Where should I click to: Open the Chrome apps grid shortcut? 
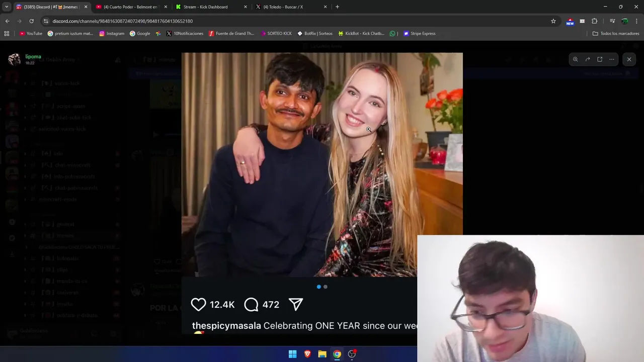coord(7,34)
